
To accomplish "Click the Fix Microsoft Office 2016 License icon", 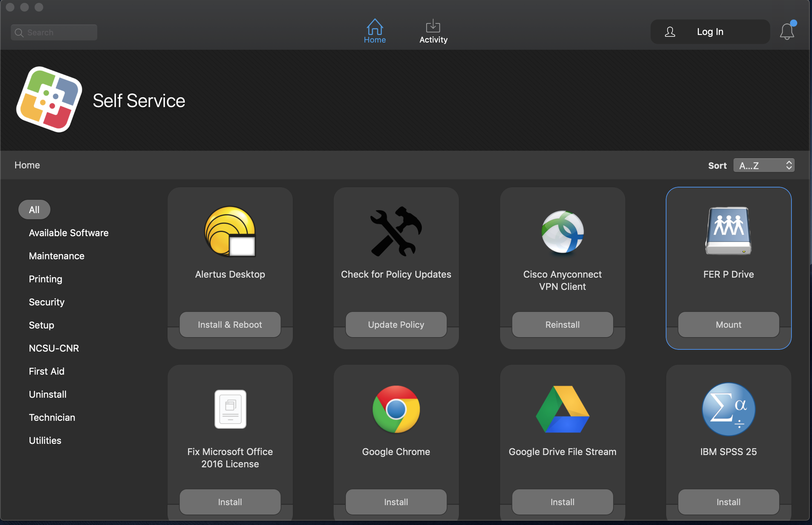I will tap(229, 408).
